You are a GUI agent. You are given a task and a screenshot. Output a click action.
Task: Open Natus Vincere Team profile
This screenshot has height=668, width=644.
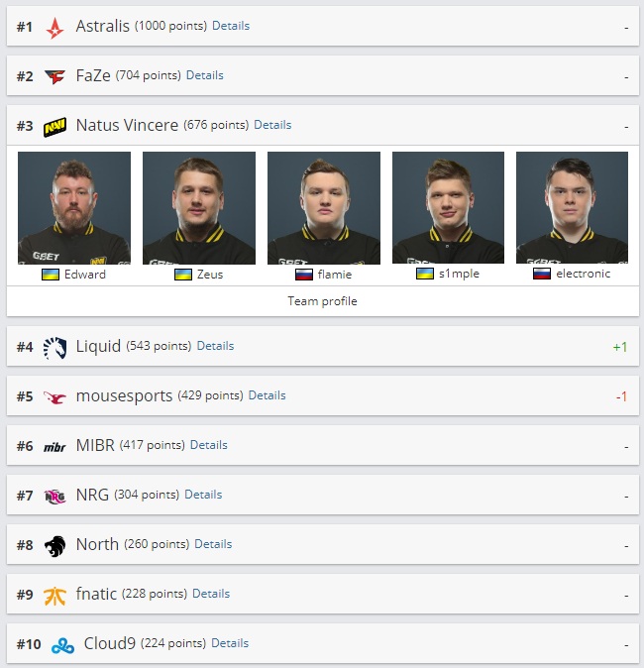click(x=322, y=301)
